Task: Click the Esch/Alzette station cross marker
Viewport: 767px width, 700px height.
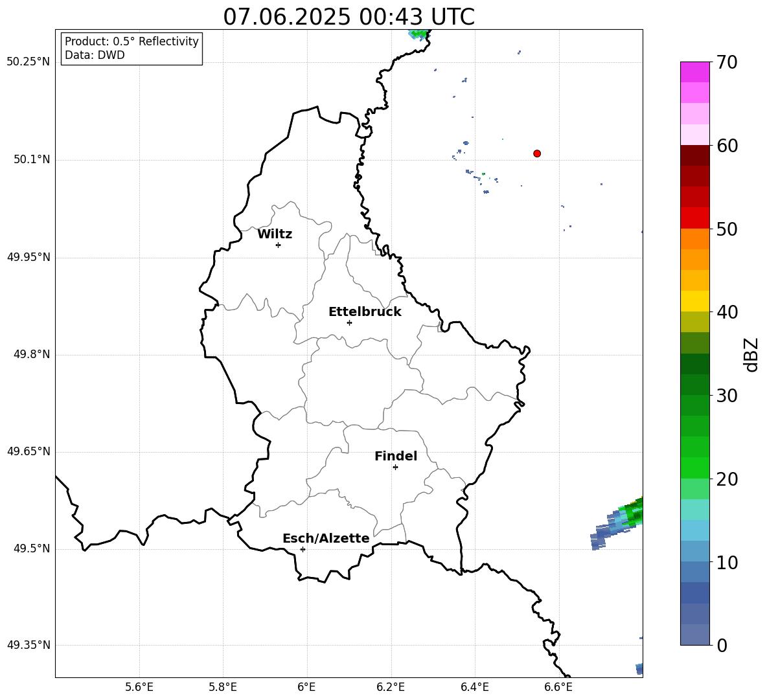Action: tap(303, 549)
